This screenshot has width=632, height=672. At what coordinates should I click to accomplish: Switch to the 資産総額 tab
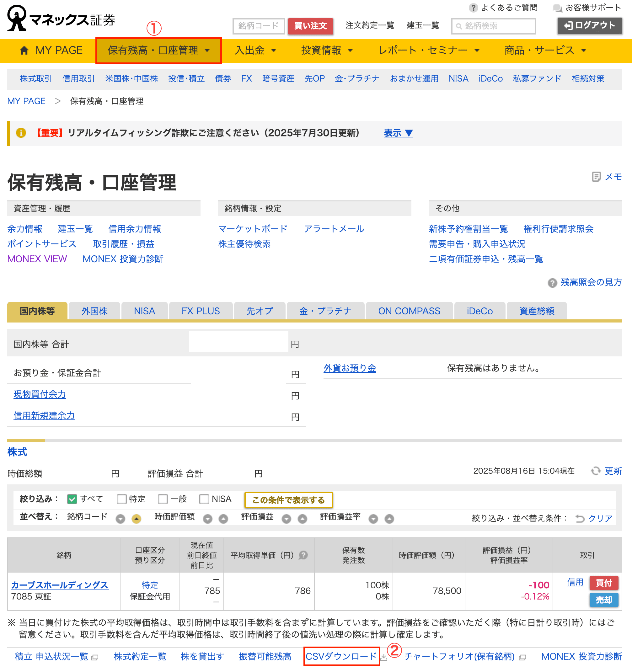(537, 311)
